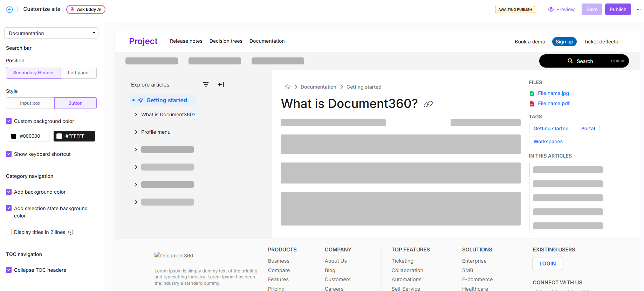Screen dimensions: 644x291
Task: Enable Display titles in 2 lines
Action: 9,232
